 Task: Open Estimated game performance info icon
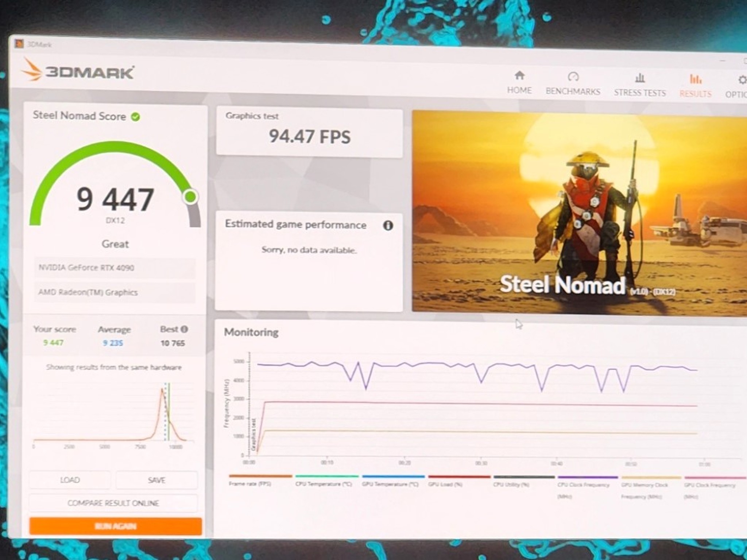pos(388,225)
